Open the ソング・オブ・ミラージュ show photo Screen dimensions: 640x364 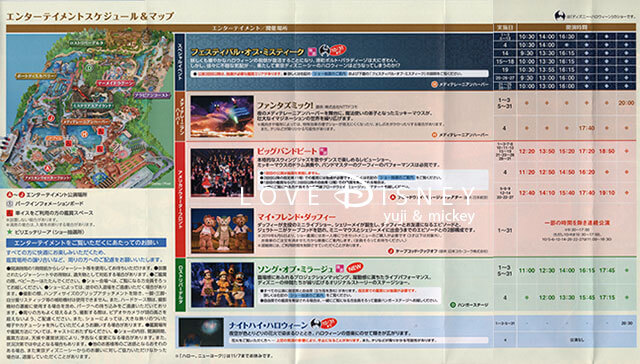[222, 285]
